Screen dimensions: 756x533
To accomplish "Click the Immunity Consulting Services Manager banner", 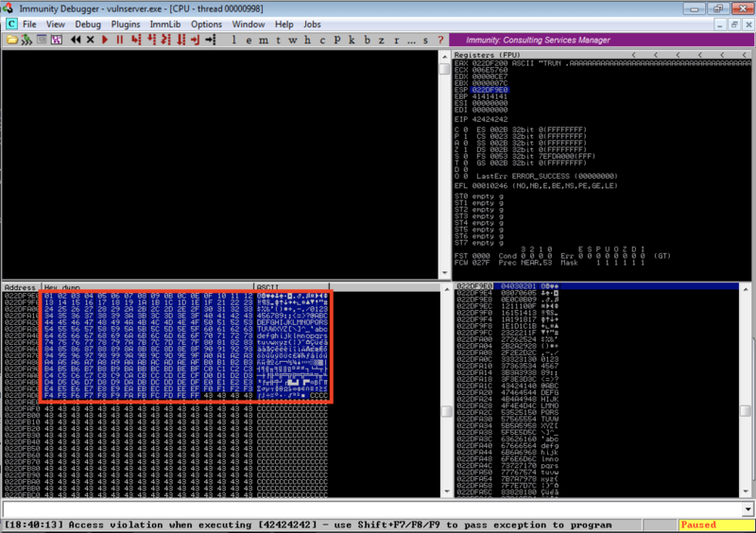I will (601, 40).
